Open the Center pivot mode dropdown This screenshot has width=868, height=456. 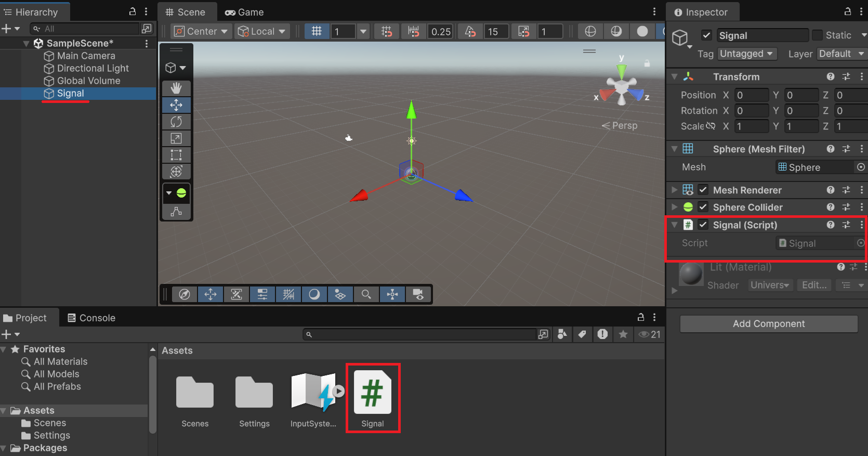pyautogui.click(x=201, y=31)
